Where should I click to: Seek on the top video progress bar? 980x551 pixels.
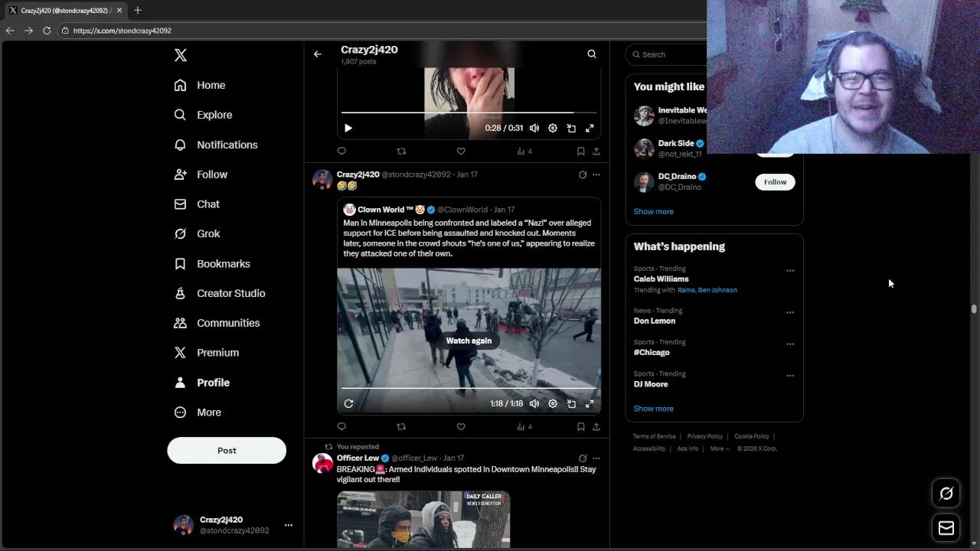point(469,112)
